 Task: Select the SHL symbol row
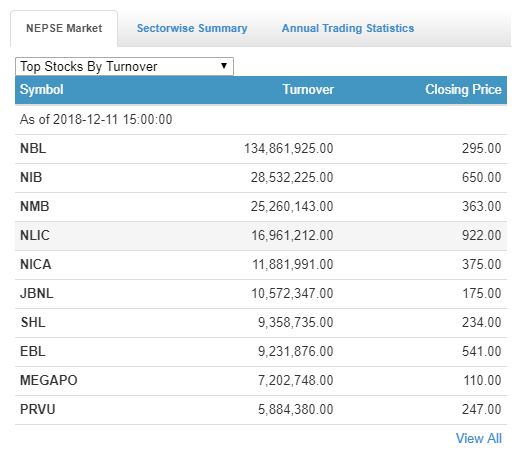[261, 323]
